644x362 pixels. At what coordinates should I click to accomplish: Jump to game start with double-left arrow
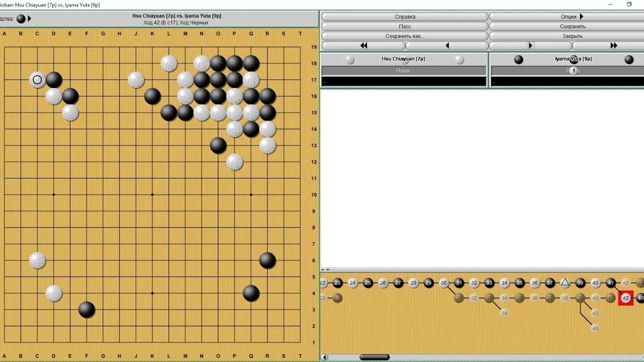[x=363, y=46]
